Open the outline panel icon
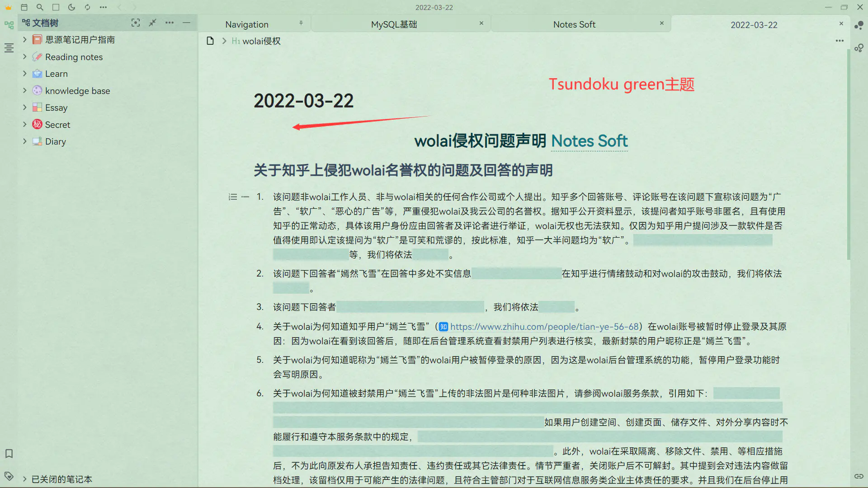Image resolution: width=868 pixels, height=488 pixels. coord(9,48)
